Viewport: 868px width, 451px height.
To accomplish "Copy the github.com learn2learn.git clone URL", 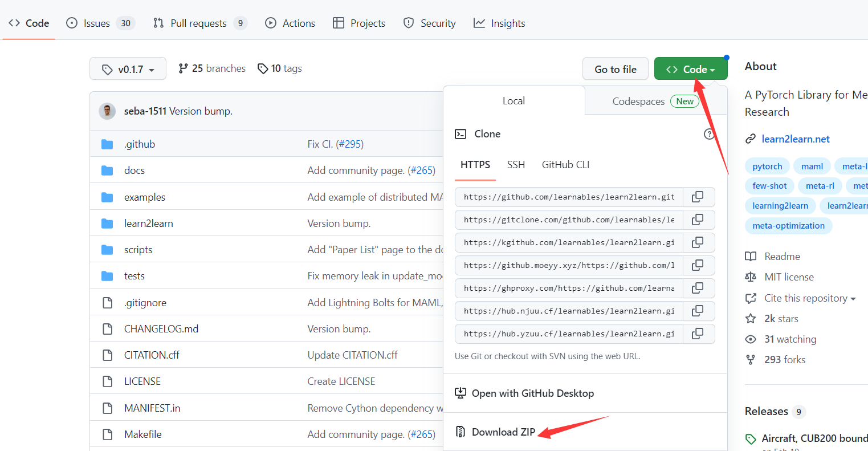I will (697, 197).
